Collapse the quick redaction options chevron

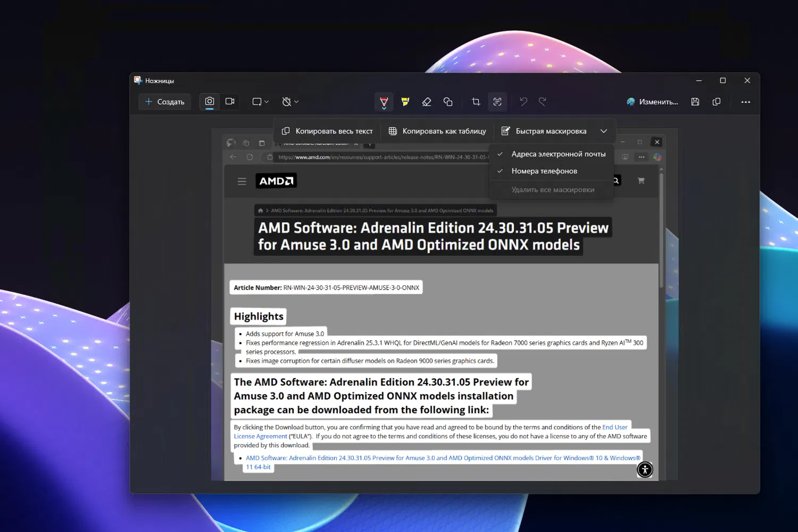604,131
